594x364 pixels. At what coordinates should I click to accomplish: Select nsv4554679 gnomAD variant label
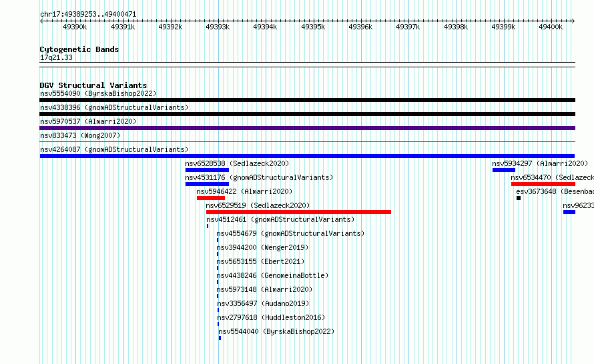point(290,233)
